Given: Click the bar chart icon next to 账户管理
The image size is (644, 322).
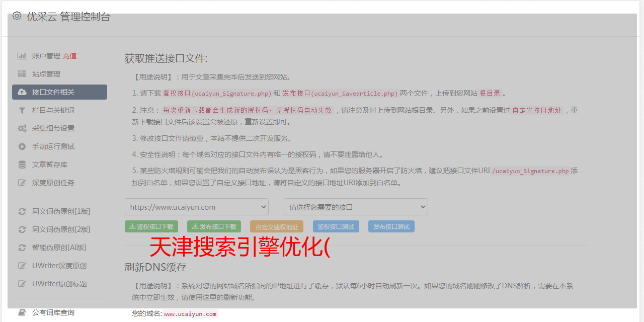Looking at the screenshot, I should coord(22,56).
